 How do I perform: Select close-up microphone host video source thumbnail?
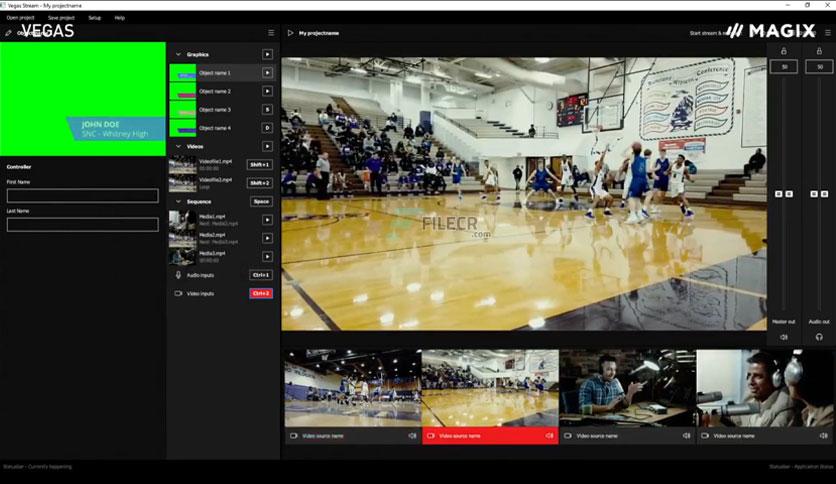click(x=765, y=388)
